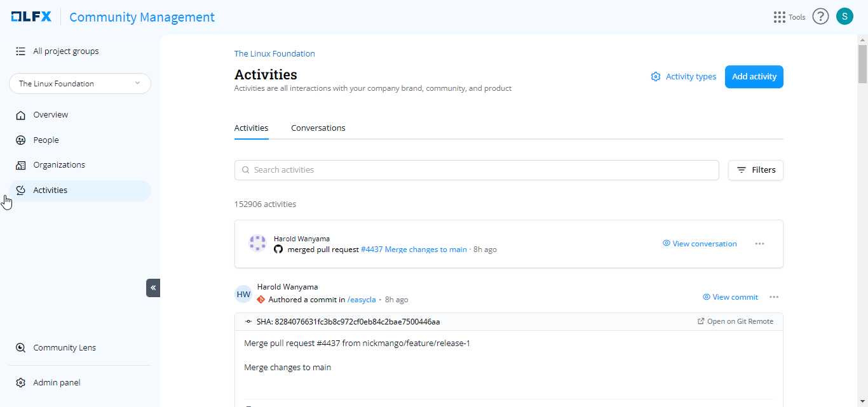Open All project groups list
The image size is (868, 407).
(65, 51)
